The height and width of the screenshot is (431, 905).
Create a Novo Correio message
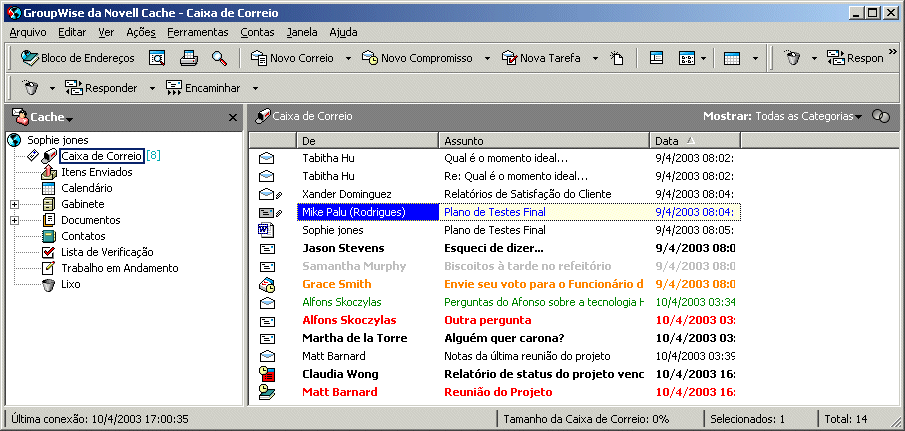tap(292, 58)
